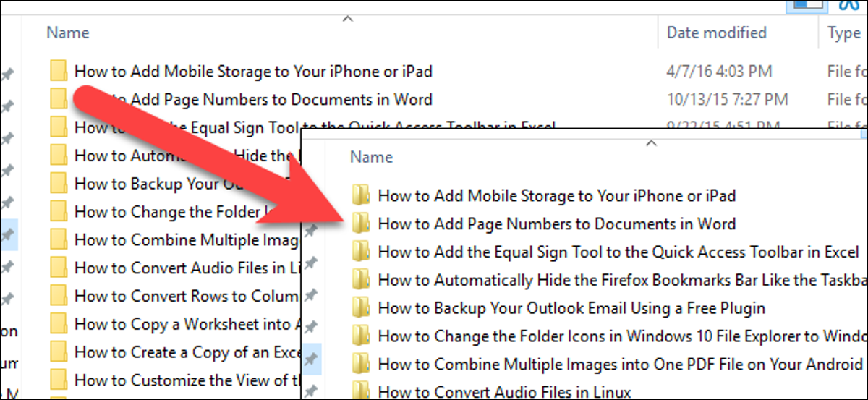This screenshot has height=400, width=868.
Task: Click folder icon for Change the Folder row, back window
Action: click(59, 212)
